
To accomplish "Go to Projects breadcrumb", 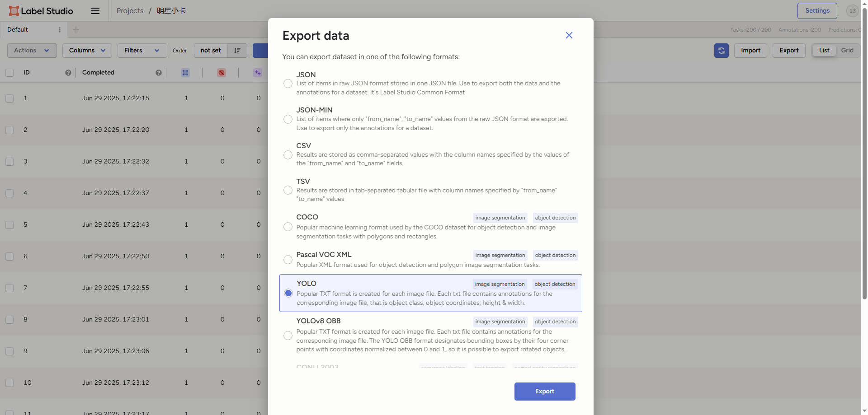I will pyautogui.click(x=130, y=11).
